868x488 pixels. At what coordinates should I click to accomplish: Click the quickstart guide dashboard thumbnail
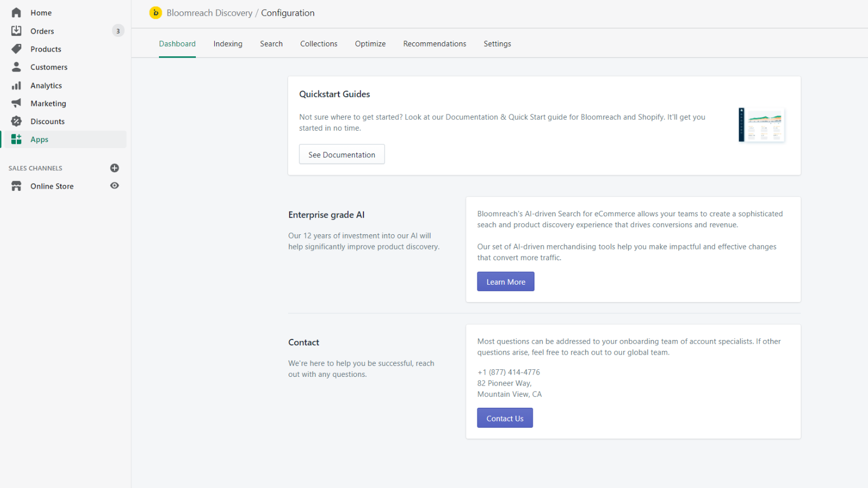[x=762, y=125]
